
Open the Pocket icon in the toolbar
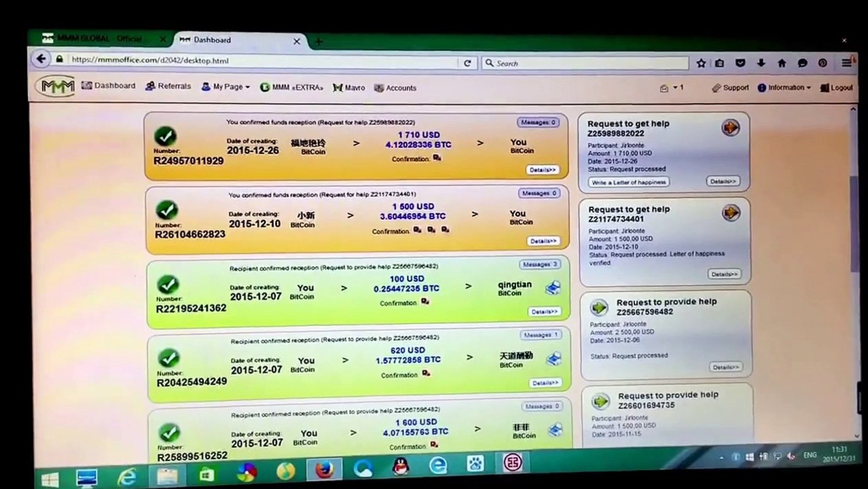click(740, 63)
